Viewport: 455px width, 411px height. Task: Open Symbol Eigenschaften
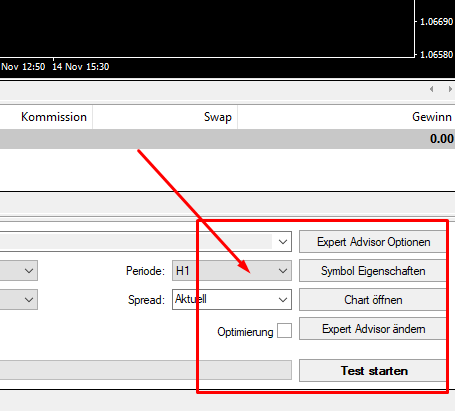373,271
